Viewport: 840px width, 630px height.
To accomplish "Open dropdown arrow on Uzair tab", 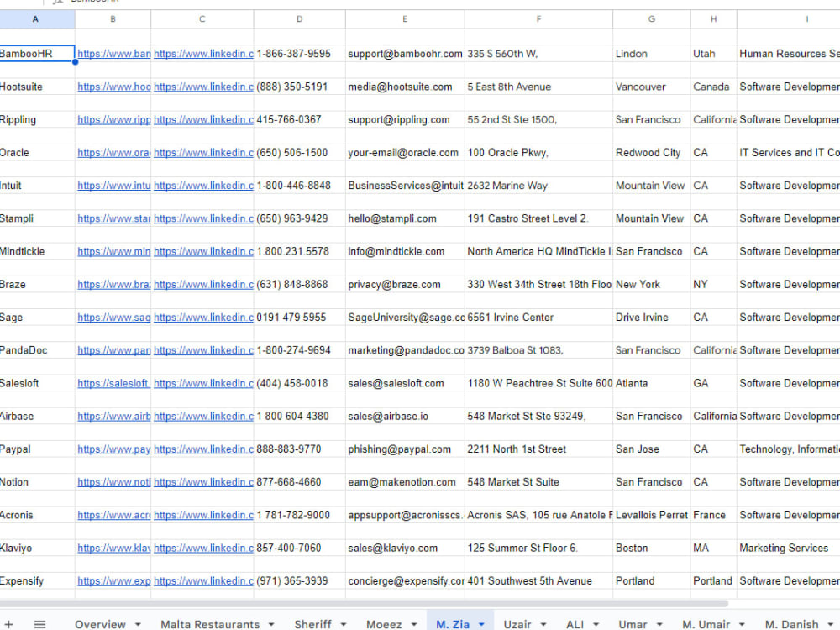I will [x=543, y=624].
